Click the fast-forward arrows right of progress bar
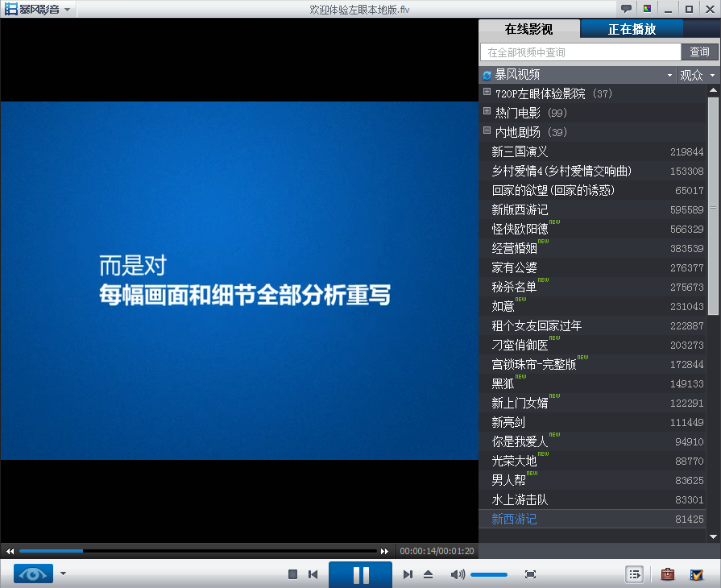The height and width of the screenshot is (588, 721). [384, 551]
